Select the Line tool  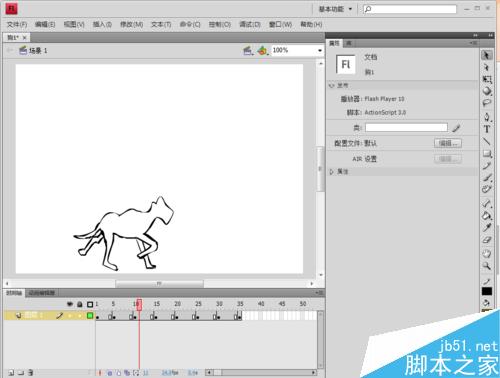[x=487, y=141]
